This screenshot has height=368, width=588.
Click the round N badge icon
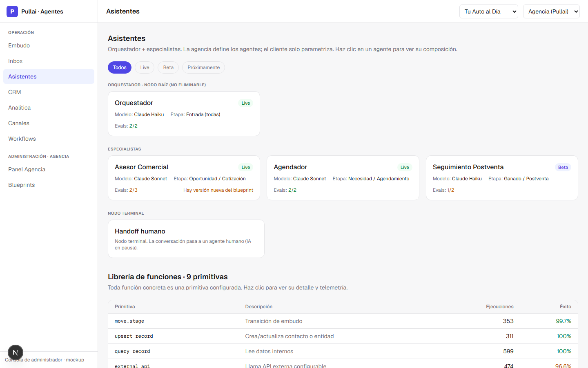(16, 352)
